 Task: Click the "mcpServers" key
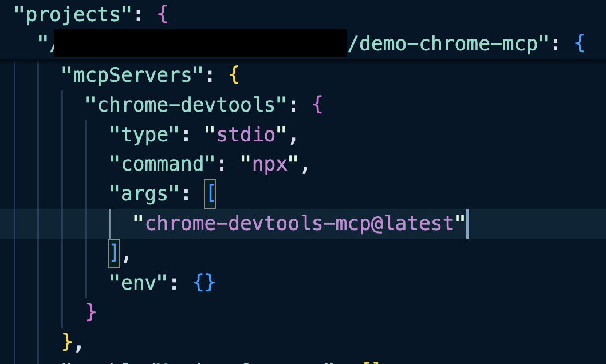pyautogui.click(x=132, y=74)
